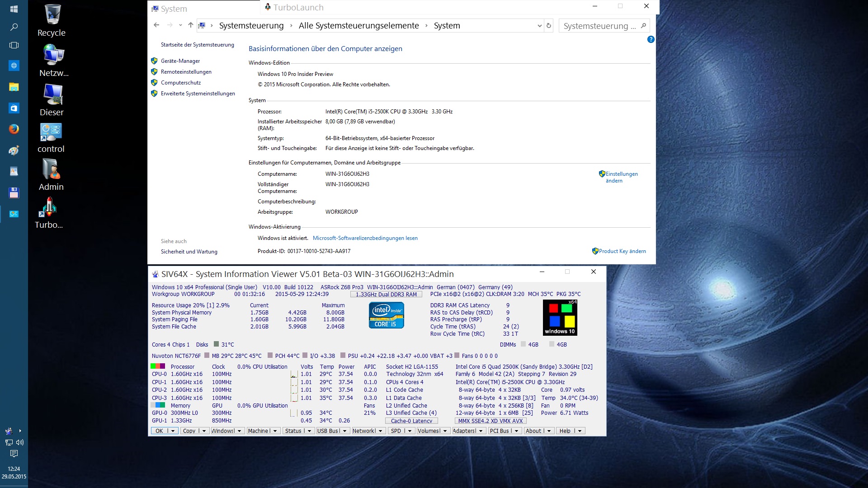Click the taskbar search magnifier icon

tap(14, 27)
